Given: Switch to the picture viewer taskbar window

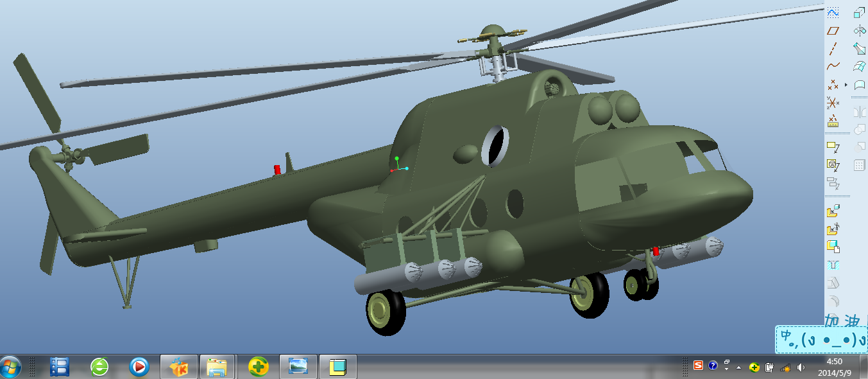Looking at the screenshot, I should tap(298, 367).
